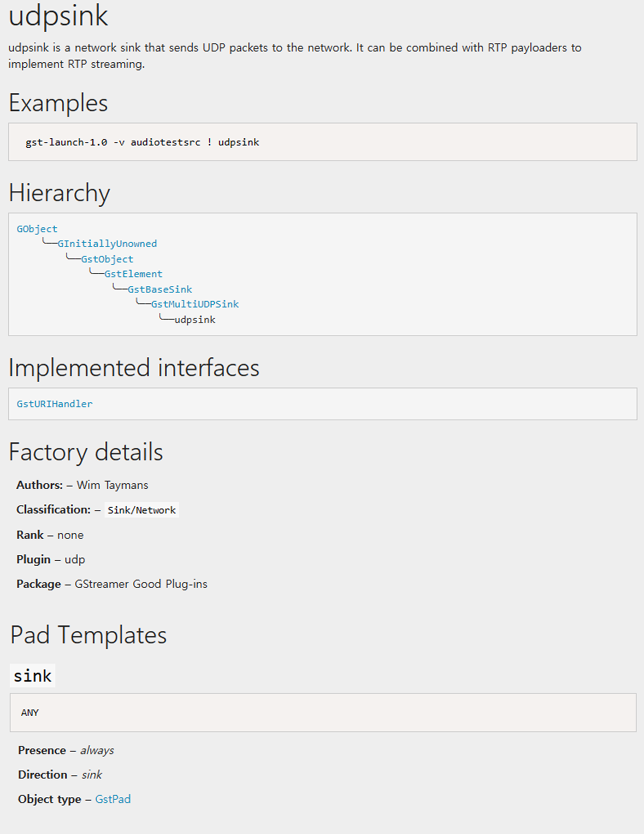Click the udpsink page title
This screenshot has width=644, height=834.
pos(58,15)
